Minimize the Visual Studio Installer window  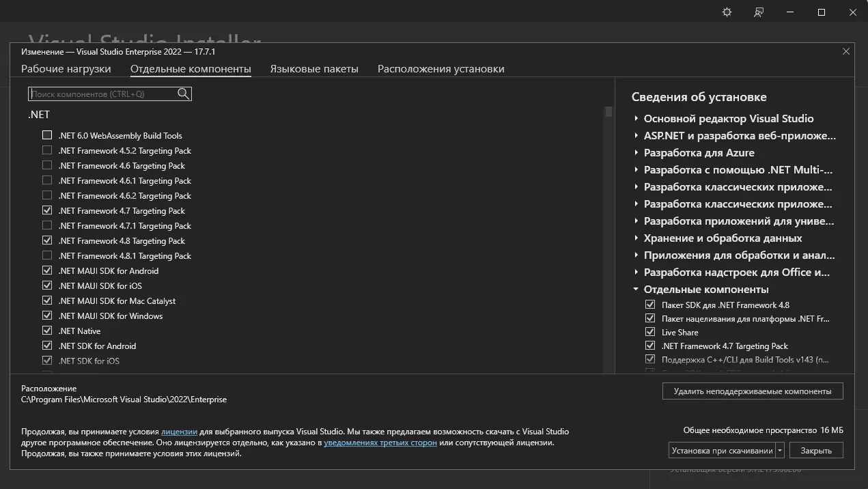tap(790, 12)
